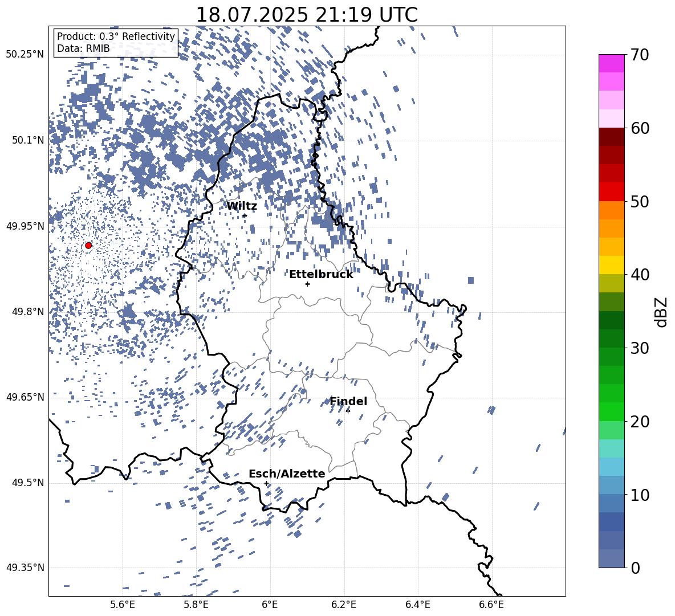
Task: Click the dBZ colorbar axis label
Action: tap(662, 312)
